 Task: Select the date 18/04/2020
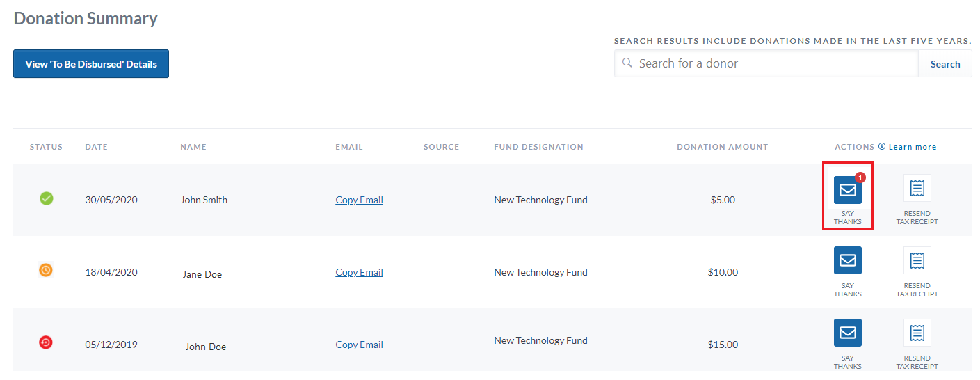[x=111, y=272]
